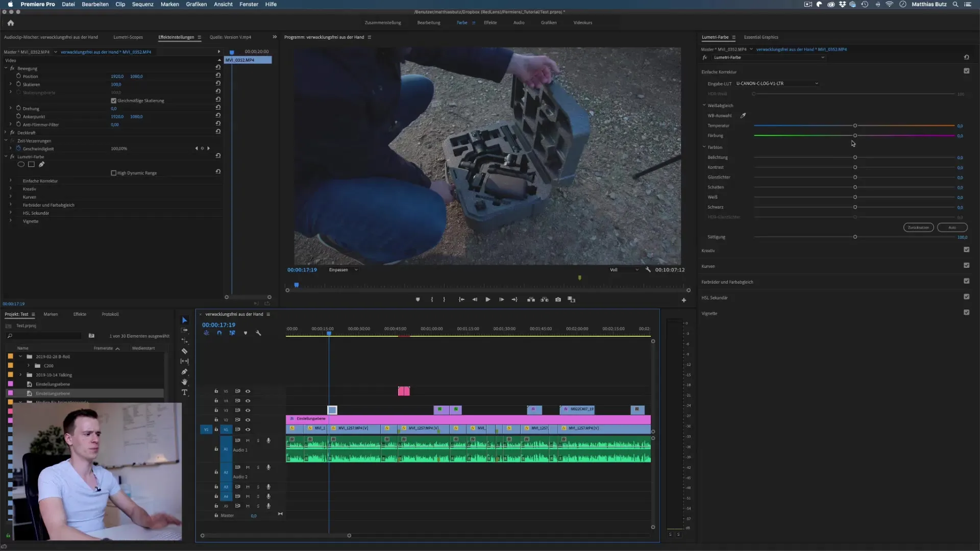
Task: Jump to Out point in program monitor
Action: 514,299
